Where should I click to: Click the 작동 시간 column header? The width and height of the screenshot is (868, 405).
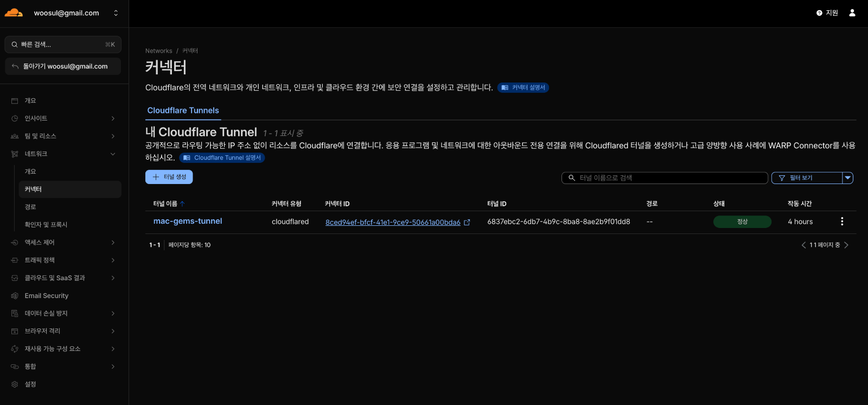click(x=800, y=204)
